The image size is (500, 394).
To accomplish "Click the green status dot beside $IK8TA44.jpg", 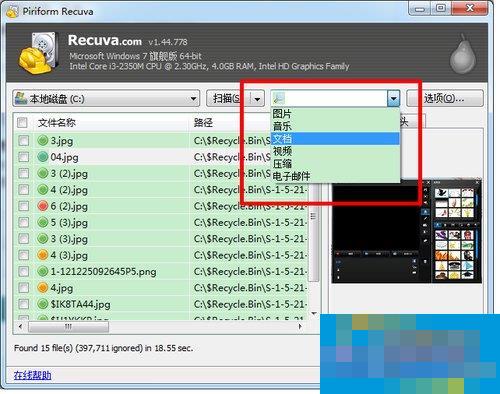I will pos(43,304).
